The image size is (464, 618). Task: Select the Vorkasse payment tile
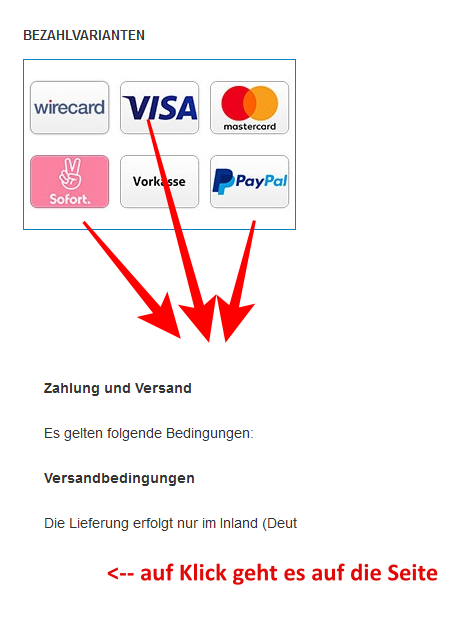[159, 181]
